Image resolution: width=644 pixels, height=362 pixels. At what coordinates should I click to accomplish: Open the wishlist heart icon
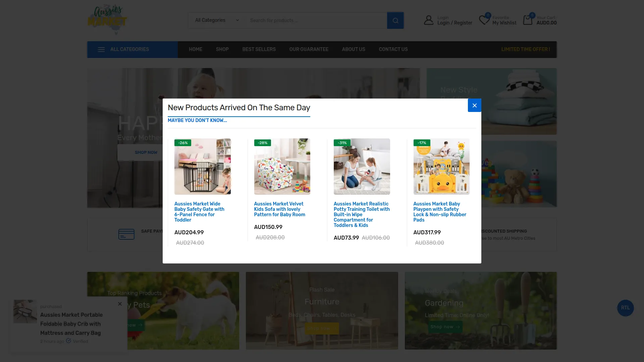click(x=484, y=20)
